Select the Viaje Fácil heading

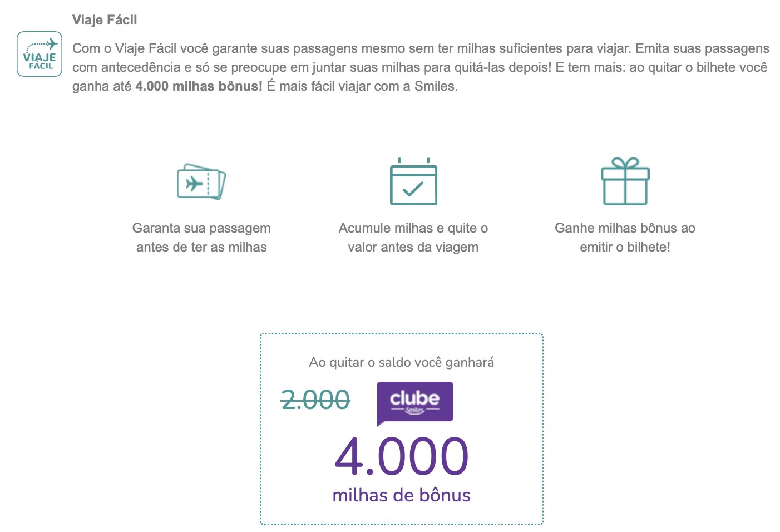105,20
